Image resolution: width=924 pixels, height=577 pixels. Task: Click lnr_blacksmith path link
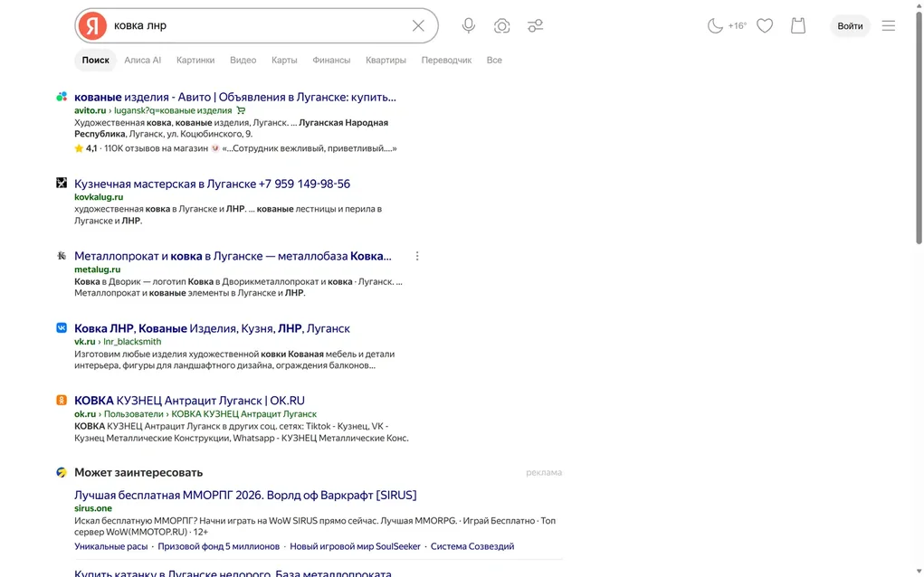[x=132, y=342]
